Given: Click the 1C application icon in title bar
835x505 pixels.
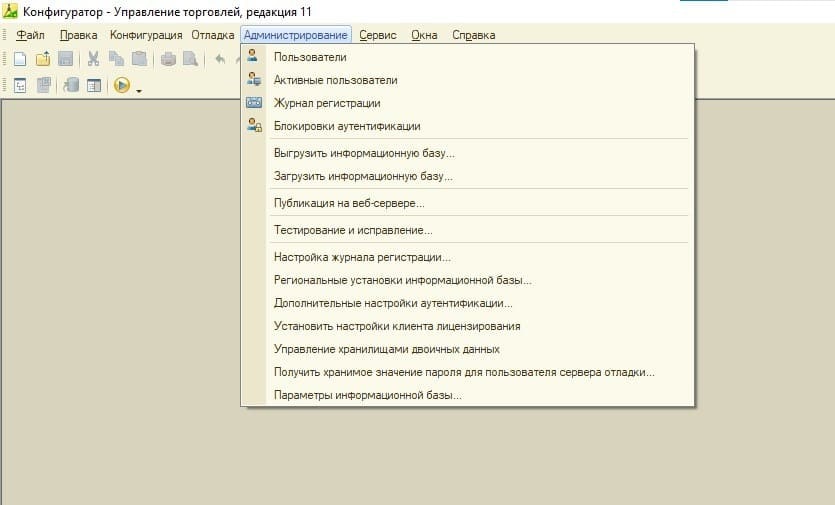Looking at the screenshot, I should [x=10, y=11].
